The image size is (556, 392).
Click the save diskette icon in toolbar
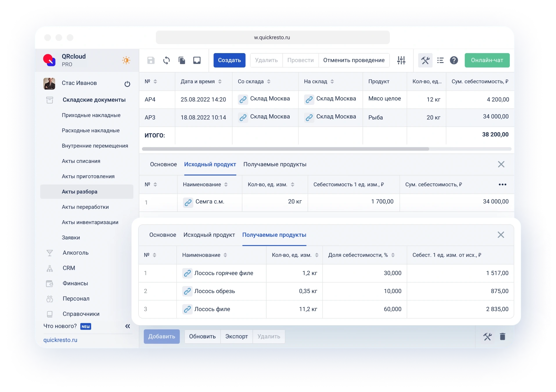pos(151,60)
